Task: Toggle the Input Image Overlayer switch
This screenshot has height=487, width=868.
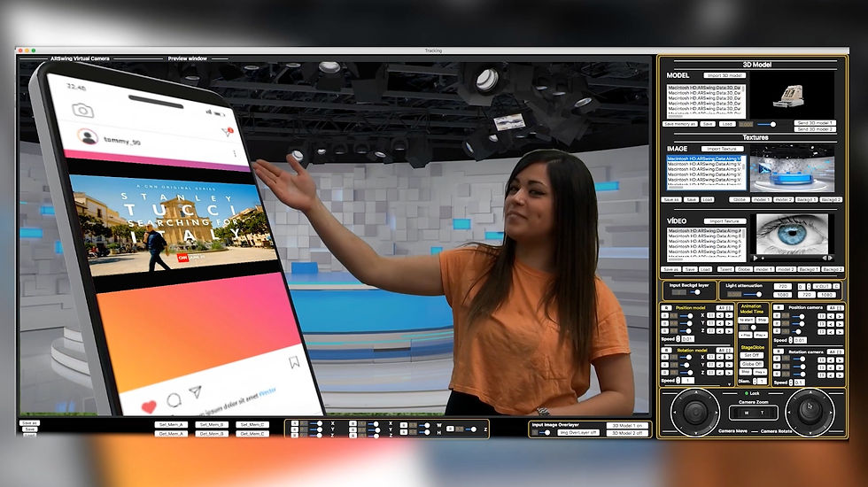Action: pos(545,432)
